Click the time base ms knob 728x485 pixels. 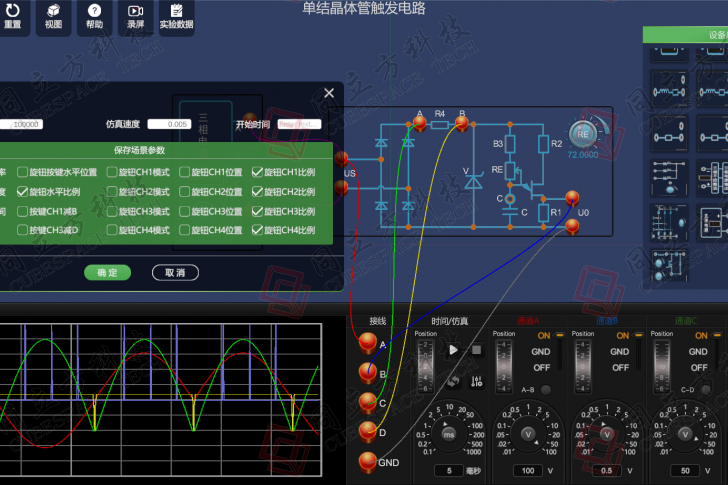click(449, 433)
